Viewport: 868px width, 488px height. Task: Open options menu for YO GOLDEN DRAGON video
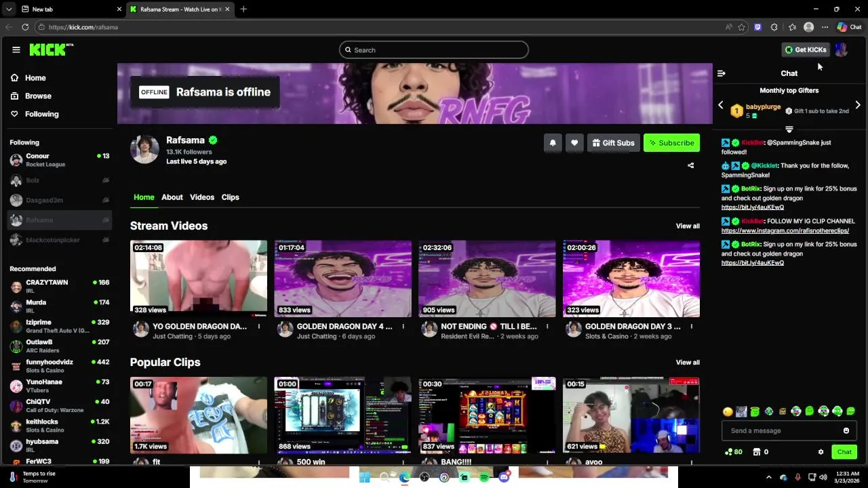tap(259, 327)
